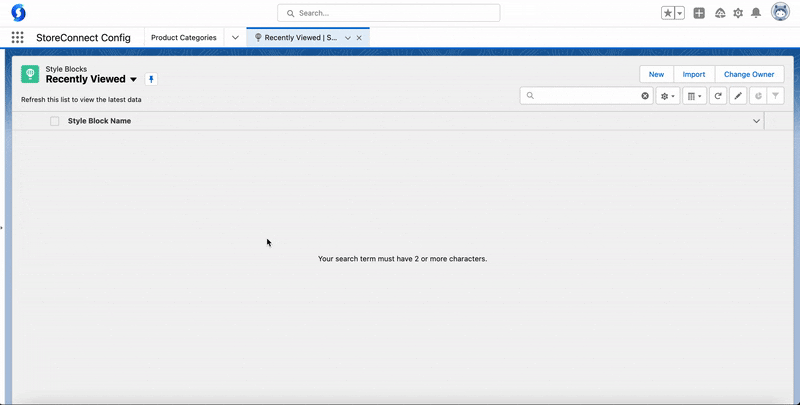Refresh the list view

(718, 96)
